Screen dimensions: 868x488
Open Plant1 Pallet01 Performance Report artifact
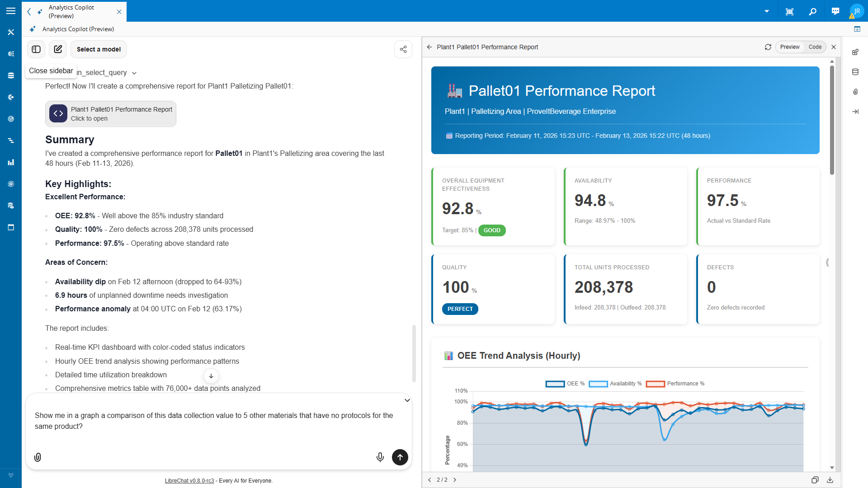111,114
